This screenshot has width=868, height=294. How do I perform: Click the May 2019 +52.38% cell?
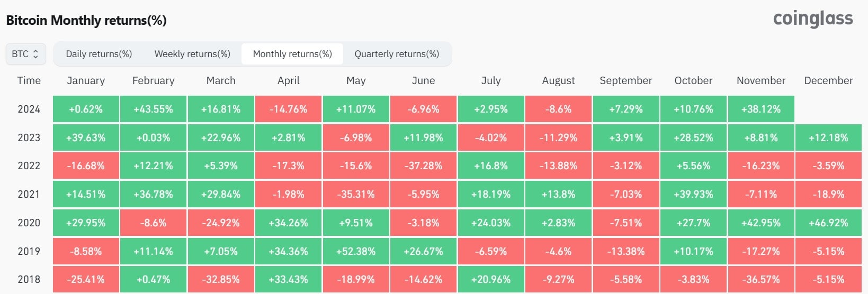tap(356, 252)
